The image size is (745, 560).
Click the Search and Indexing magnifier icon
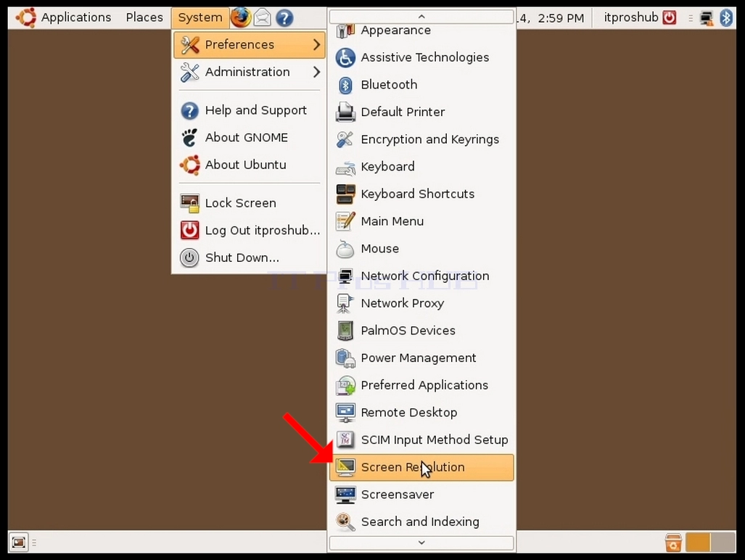[x=345, y=522]
